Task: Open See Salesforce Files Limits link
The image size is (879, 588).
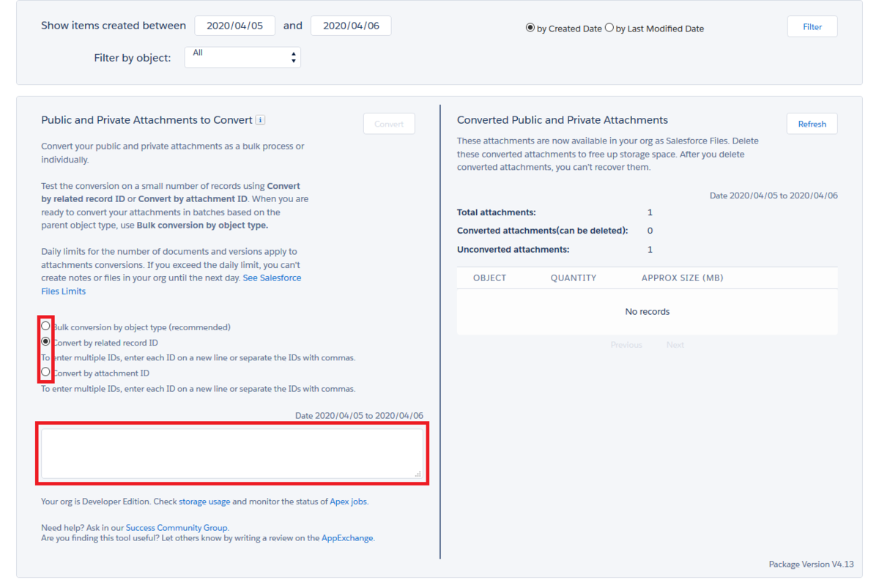Action: click(x=171, y=285)
